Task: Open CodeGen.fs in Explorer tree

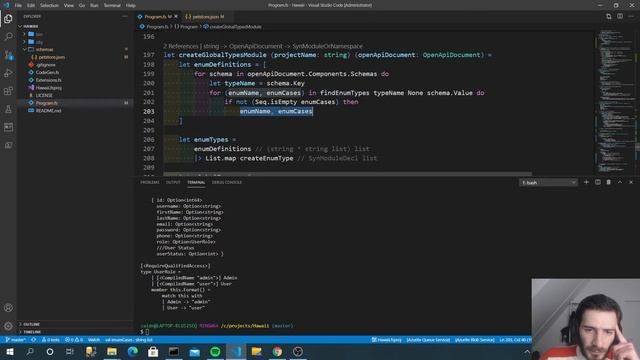Action: coord(47,72)
